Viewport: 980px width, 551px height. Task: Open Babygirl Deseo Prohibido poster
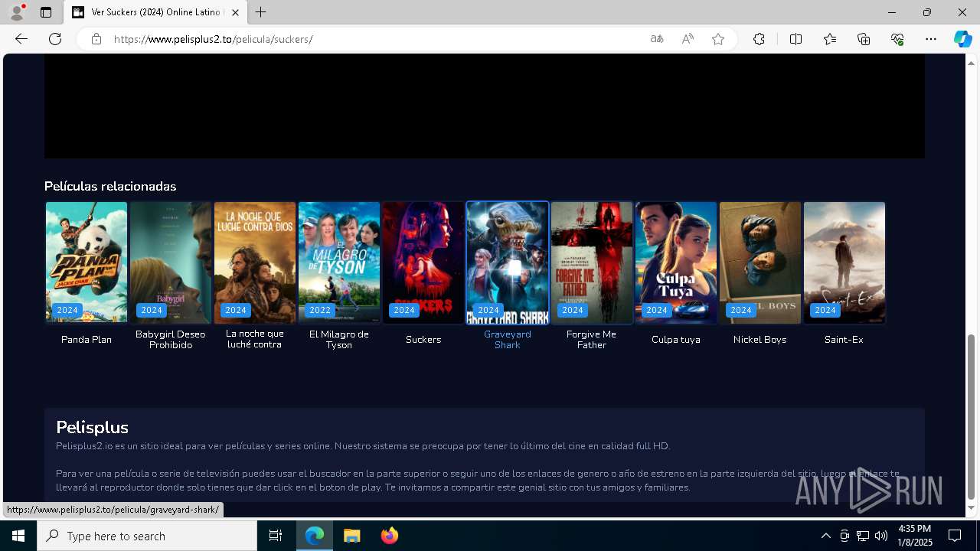(171, 262)
